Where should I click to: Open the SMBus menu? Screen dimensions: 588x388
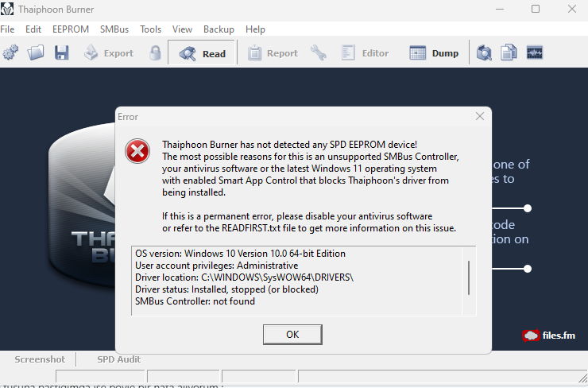(114, 29)
